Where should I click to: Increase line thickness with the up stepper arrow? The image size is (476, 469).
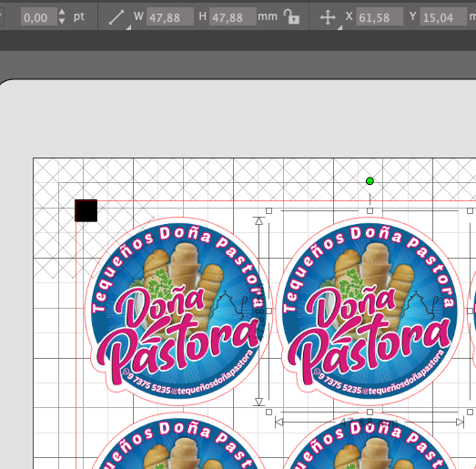62,12
